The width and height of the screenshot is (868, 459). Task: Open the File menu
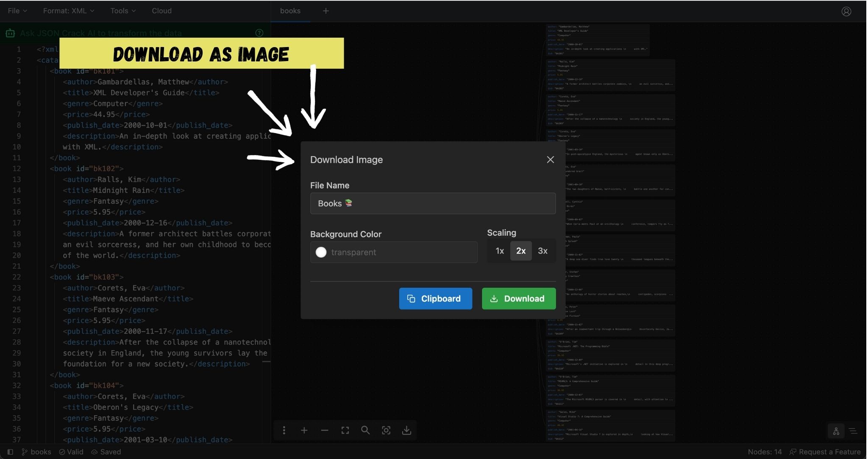click(17, 11)
